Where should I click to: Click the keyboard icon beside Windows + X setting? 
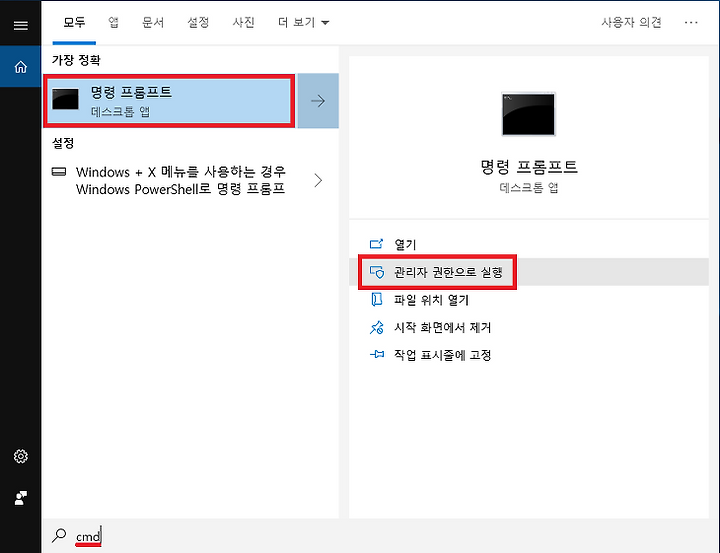59,172
